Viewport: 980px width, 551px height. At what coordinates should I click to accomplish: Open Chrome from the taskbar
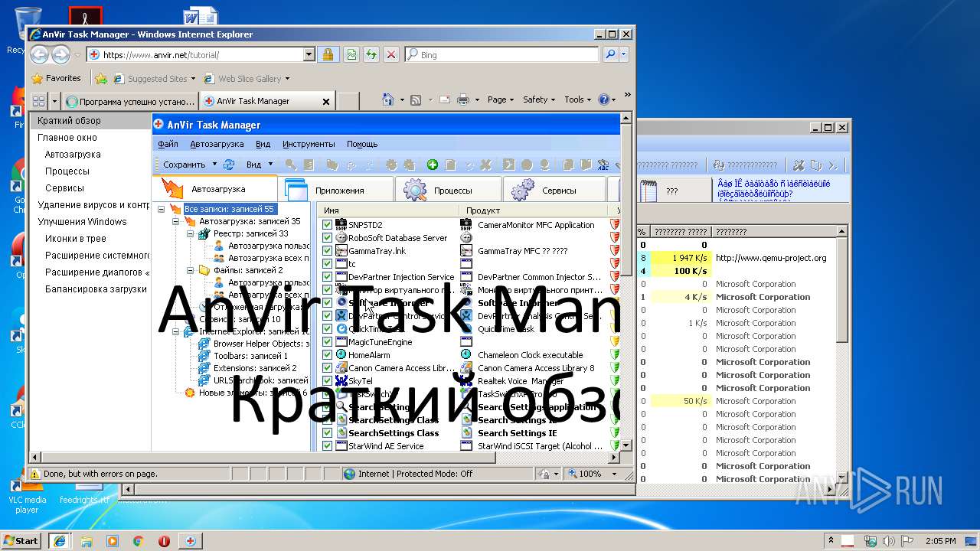pyautogui.click(x=138, y=540)
